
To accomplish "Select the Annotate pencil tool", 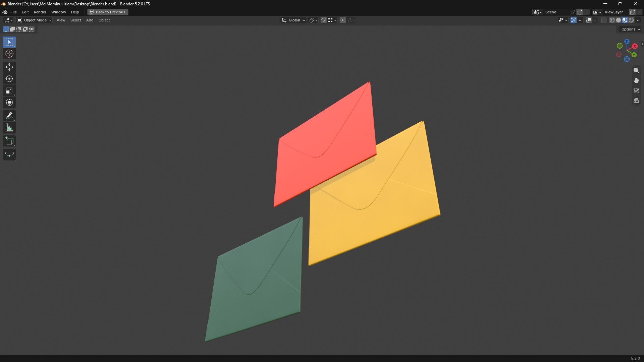I will (x=9, y=116).
